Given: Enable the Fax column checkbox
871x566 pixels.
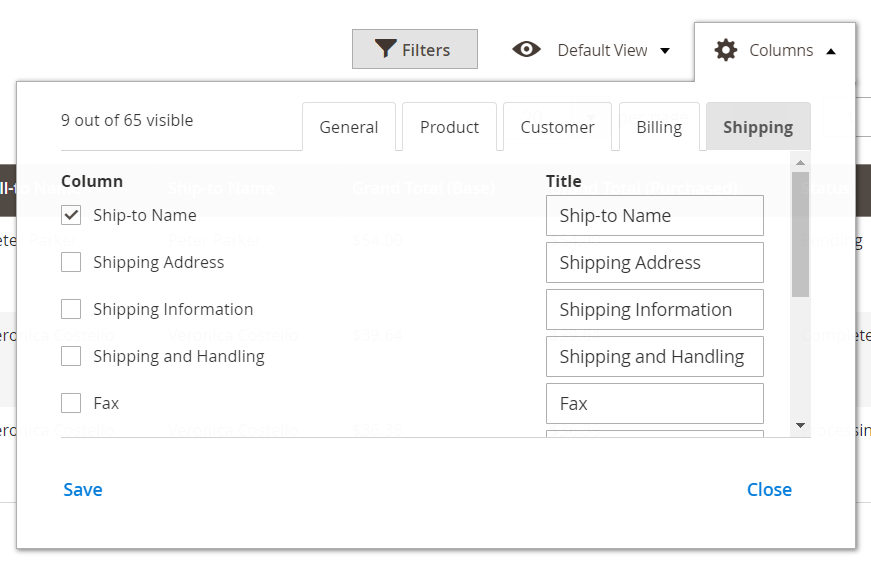Looking at the screenshot, I should click(71, 403).
